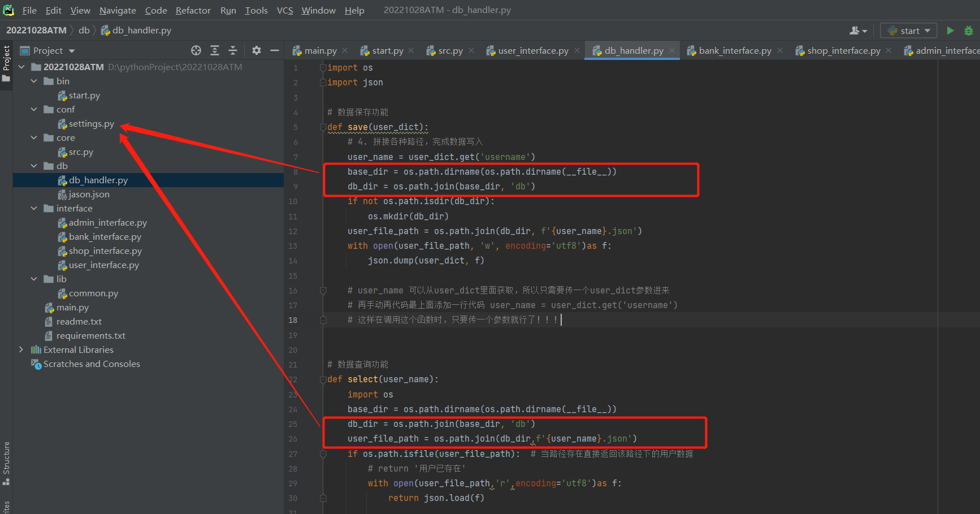Open the Tools menu
The image size is (980, 514).
pos(256,10)
